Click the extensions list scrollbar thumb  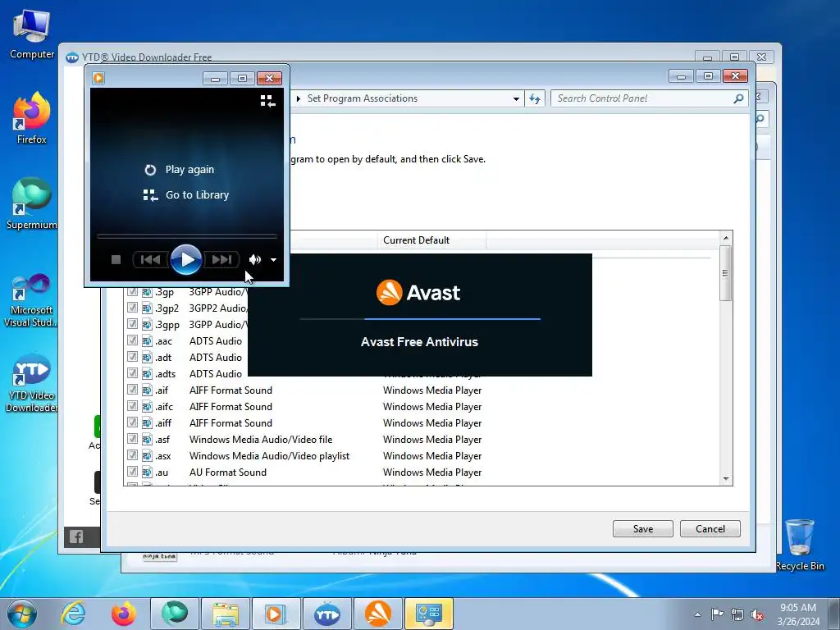[x=725, y=273]
